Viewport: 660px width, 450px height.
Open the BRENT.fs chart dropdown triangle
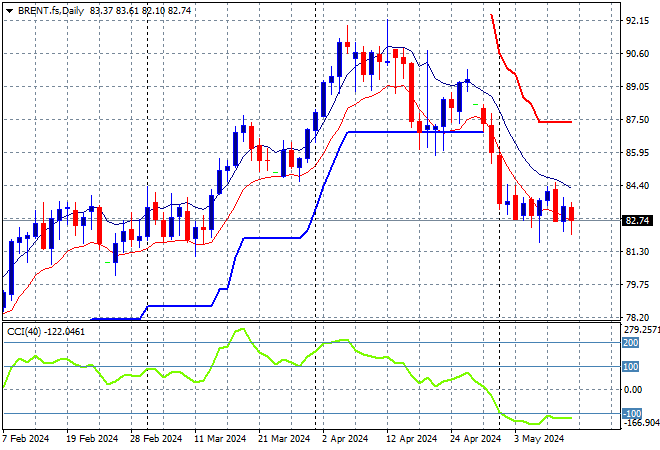[x=10, y=11]
